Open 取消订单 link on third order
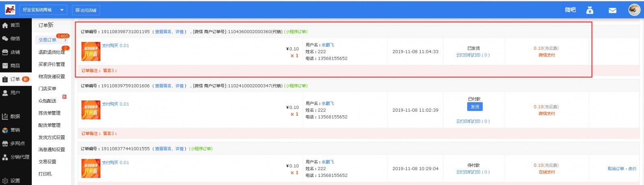This screenshot has height=185, width=644. pos(616,168)
